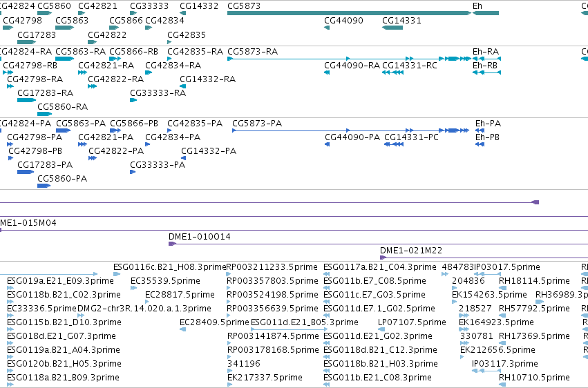Select the ESG019a.E21_E09.3prime EST
This screenshot has width=588, height=388.
(x=60, y=281)
